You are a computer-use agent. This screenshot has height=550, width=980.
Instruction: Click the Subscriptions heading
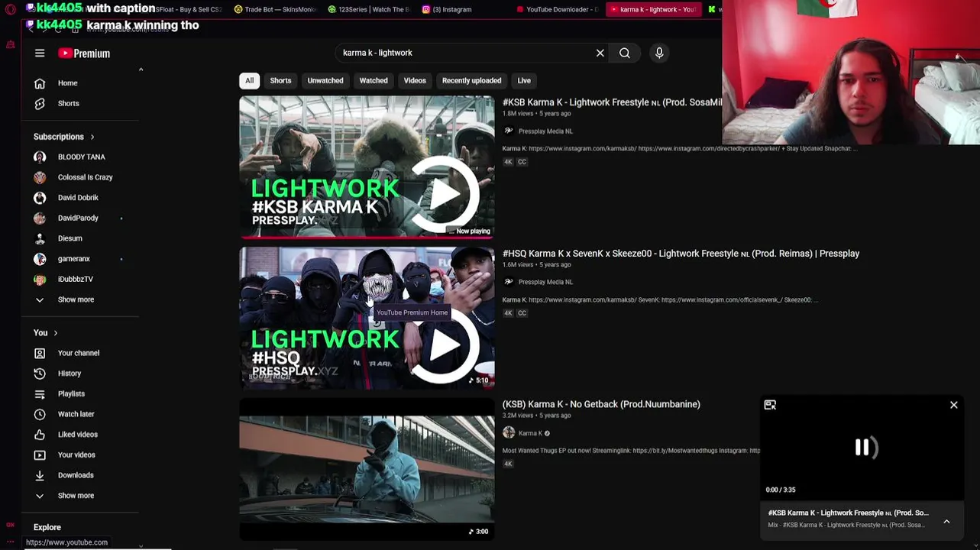[x=59, y=137]
